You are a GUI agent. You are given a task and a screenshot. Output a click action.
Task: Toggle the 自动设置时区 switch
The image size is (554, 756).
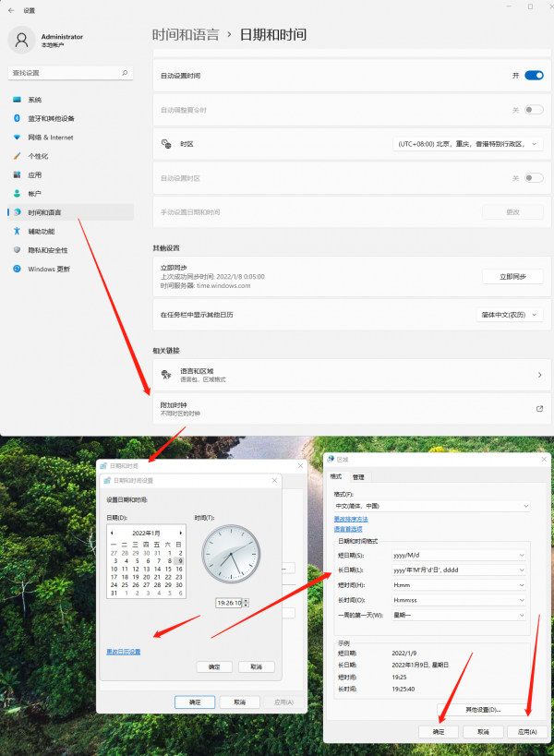pos(534,178)
